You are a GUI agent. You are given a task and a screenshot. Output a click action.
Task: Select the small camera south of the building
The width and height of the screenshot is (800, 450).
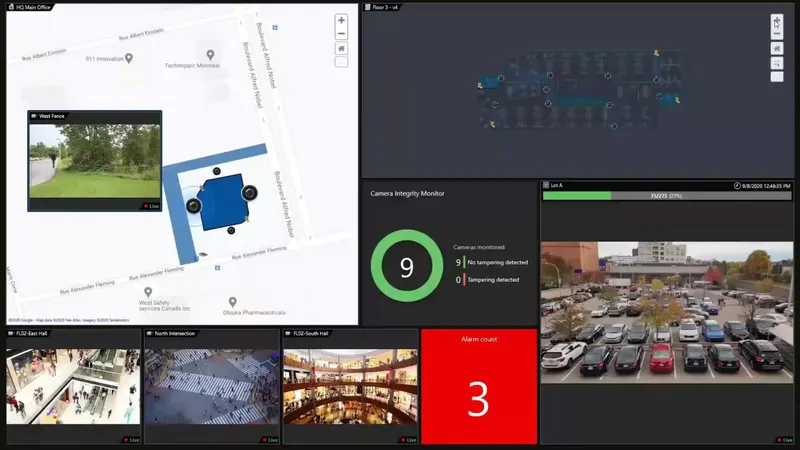click(x=231, y=231)
